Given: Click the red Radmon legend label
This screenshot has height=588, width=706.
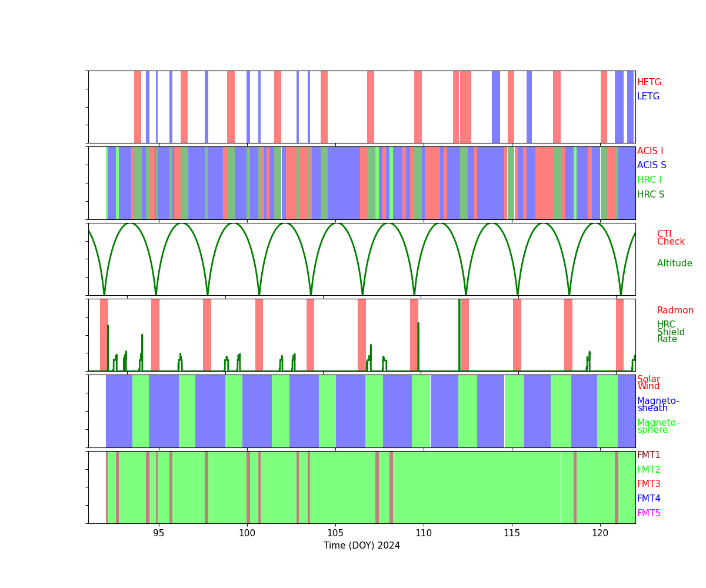Looking at the screenshot, I should (675, 310).
